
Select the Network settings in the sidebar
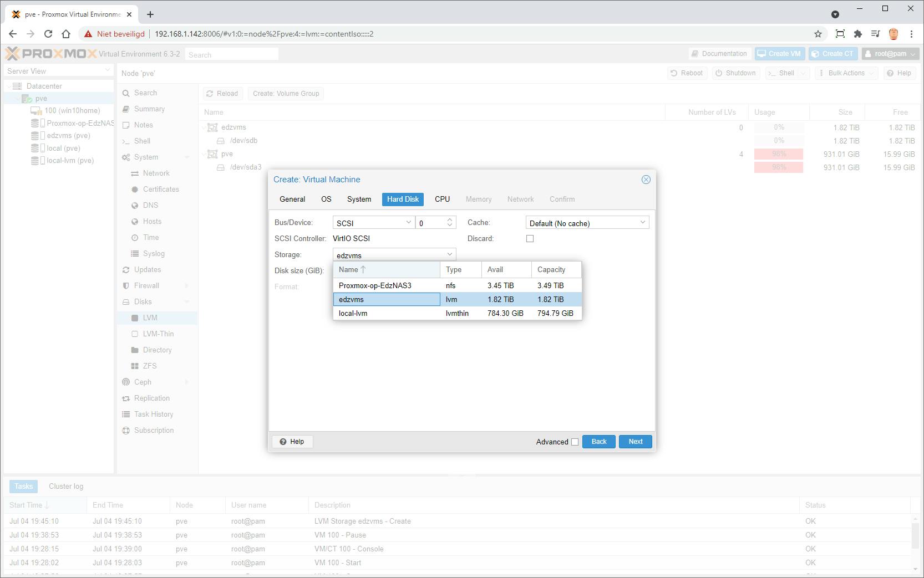click(x=154, y=173)
